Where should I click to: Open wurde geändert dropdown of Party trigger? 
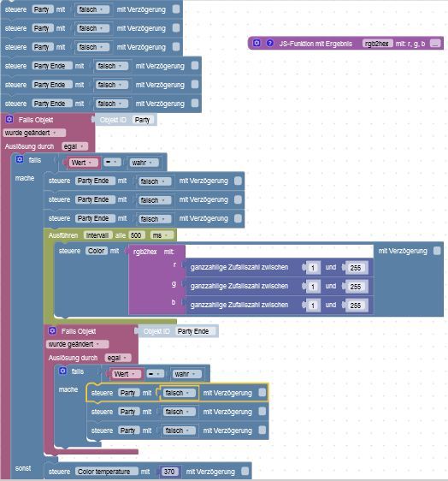pos(34,133)
